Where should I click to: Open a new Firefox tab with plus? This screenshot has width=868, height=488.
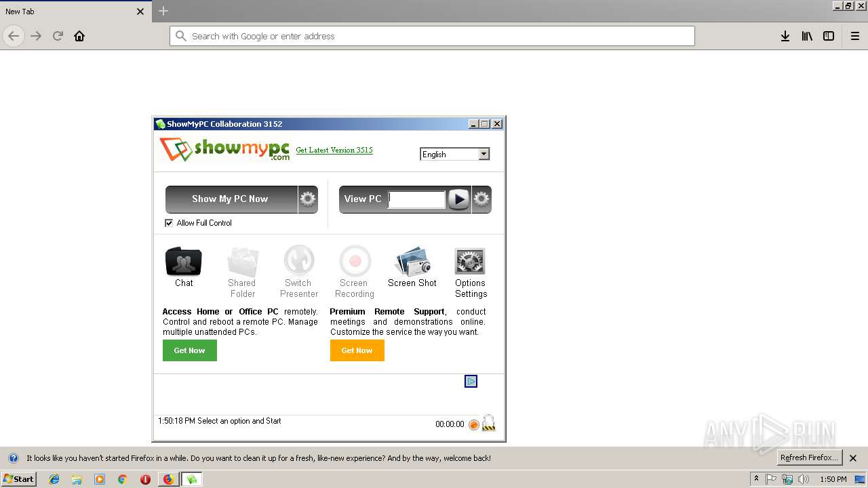click(x=163, y=11)
